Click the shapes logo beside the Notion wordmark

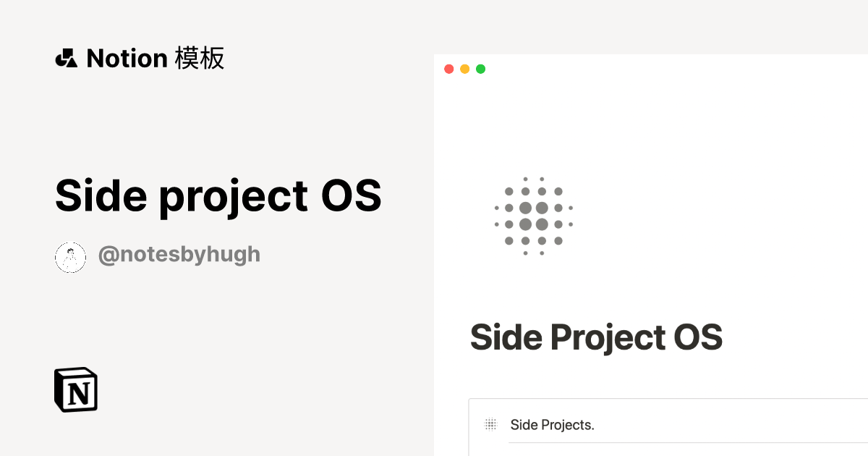[66, 58]
